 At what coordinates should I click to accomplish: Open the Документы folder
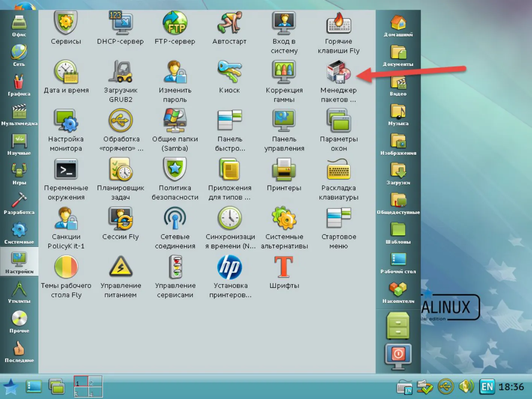398,56
